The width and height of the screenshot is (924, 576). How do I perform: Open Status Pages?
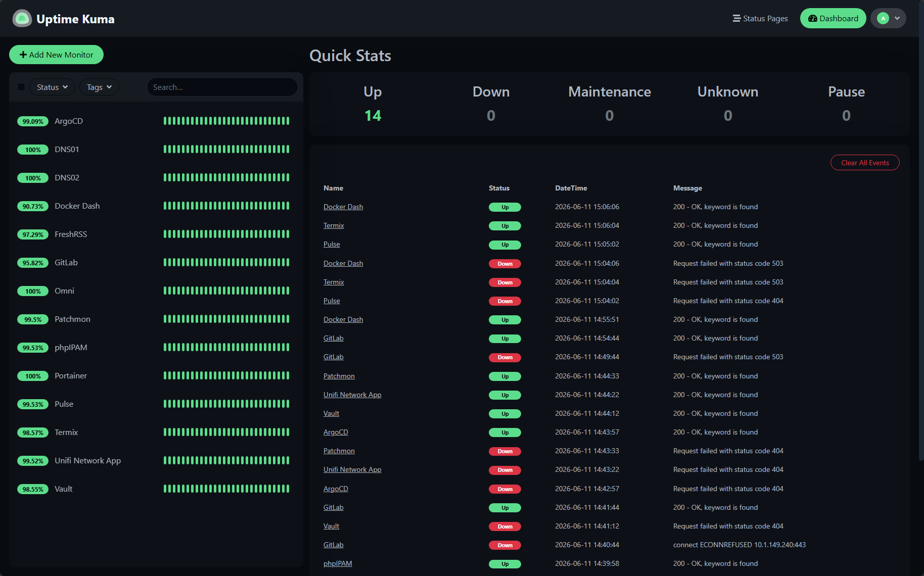[x=760, y=19]
